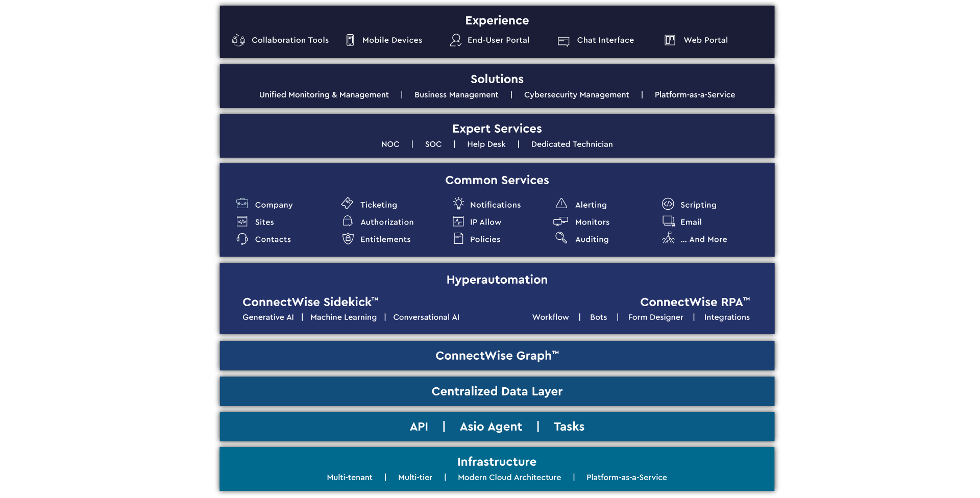Image resolution: width=980 pixels, height=498 pixels.
Task: Click Asio Agent text
Action: pos(491,427)
